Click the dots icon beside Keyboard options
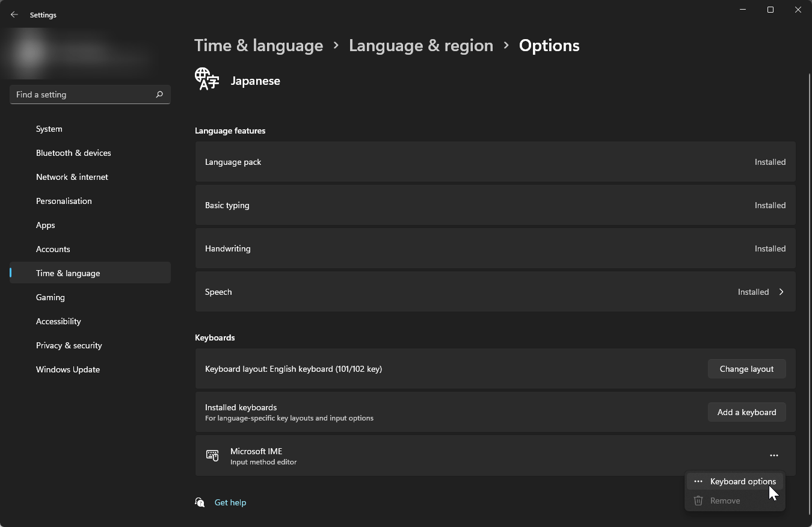812x527 pixels. pos(698,481)
